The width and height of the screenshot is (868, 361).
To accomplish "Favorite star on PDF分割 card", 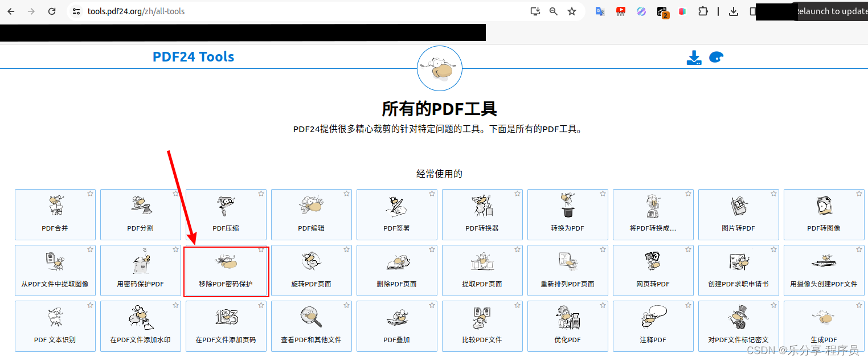I will click(x=175, y=194).
